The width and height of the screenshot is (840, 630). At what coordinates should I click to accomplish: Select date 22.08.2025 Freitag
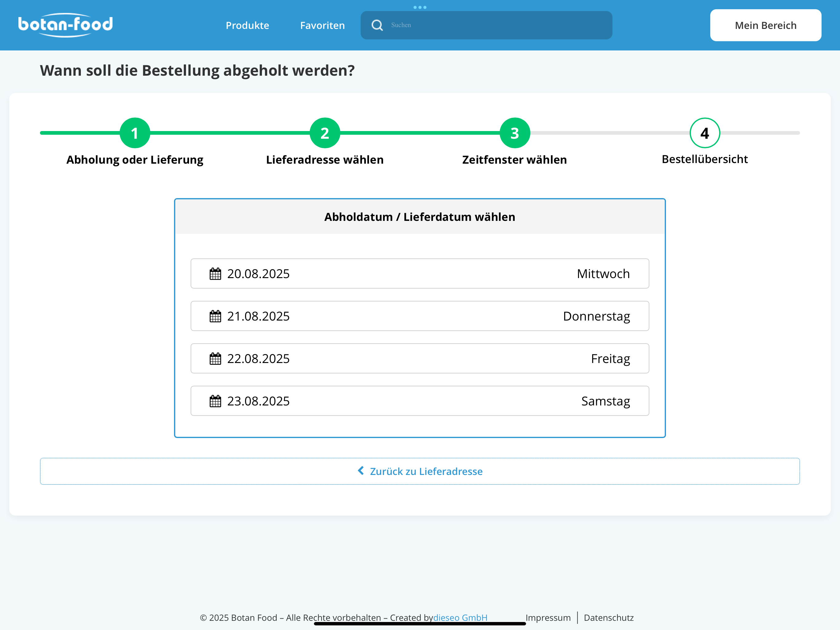click(x=420, y=358)
